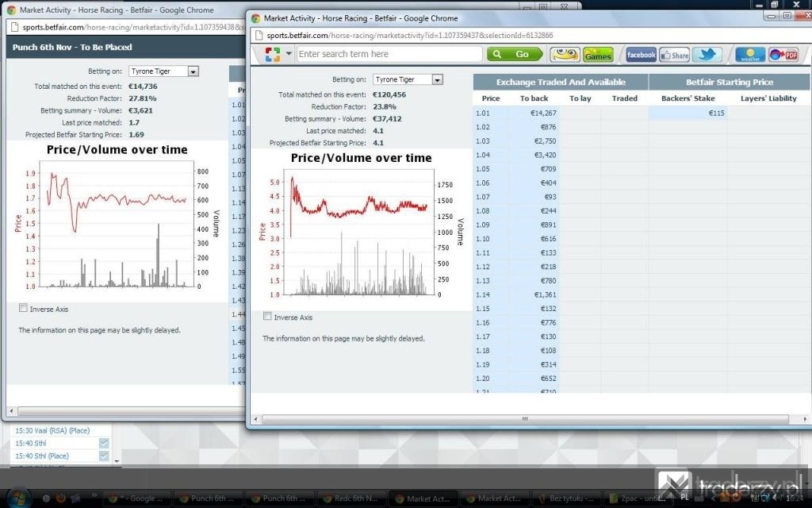Screen dimensions: 812x508
Task: Click the page icon in back window address bar
Action: pyautogui.click(x=14, y=27)
